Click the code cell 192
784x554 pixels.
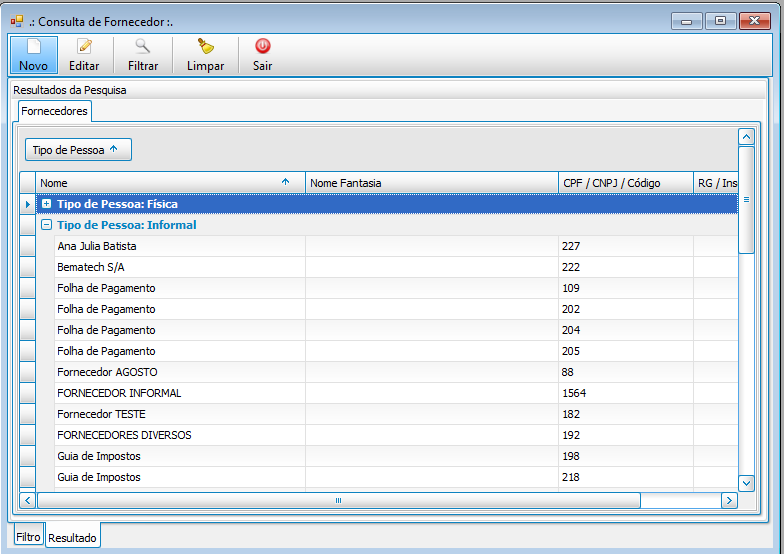tap(626, 435)
